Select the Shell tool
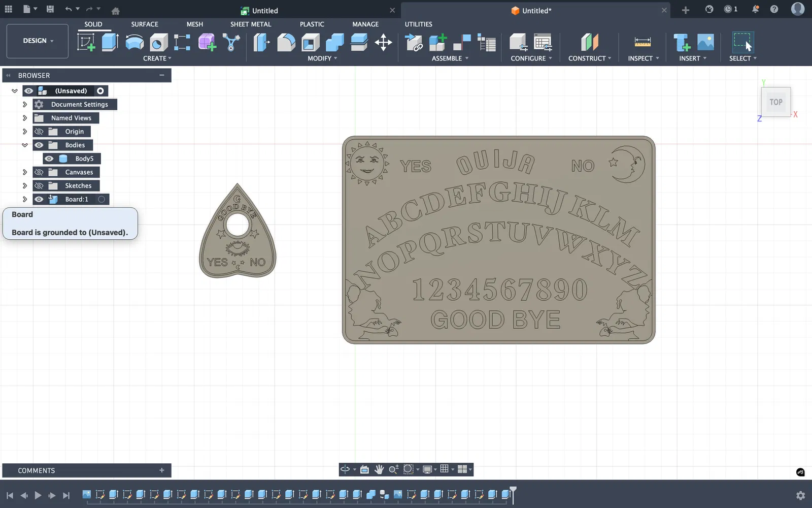Viewport: 812px width, 508px height. pos(311,42)
